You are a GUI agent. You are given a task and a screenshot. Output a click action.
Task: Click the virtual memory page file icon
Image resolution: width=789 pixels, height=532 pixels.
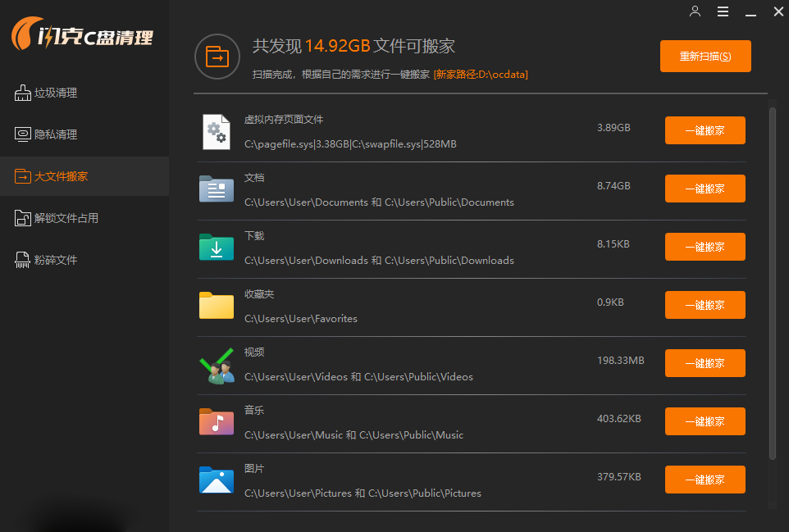click(217, 131)
